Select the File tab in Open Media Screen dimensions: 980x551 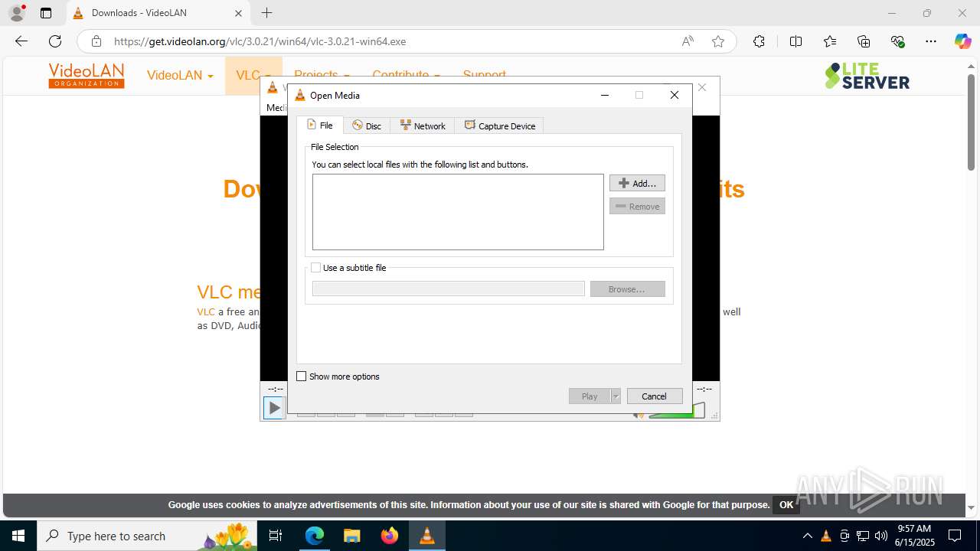click(x=320, y=125)
